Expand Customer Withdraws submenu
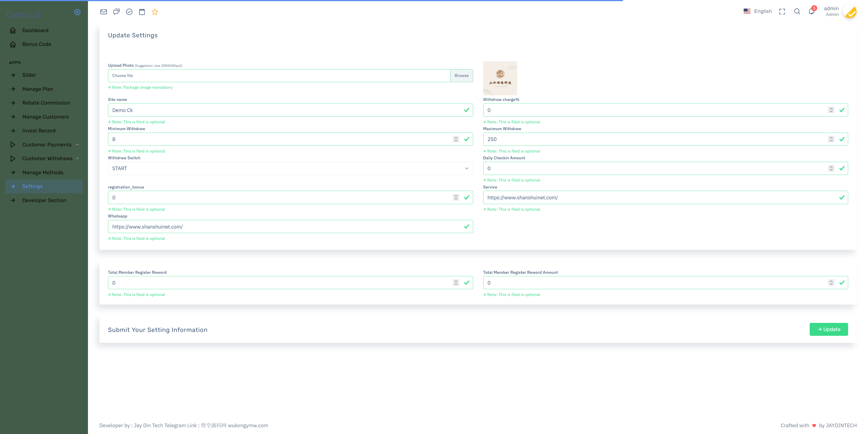The image size is (868, 434). coord(47,158)
